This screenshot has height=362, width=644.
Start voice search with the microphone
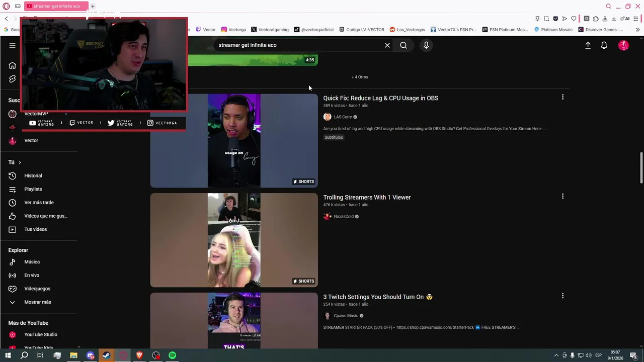point(426,45)
